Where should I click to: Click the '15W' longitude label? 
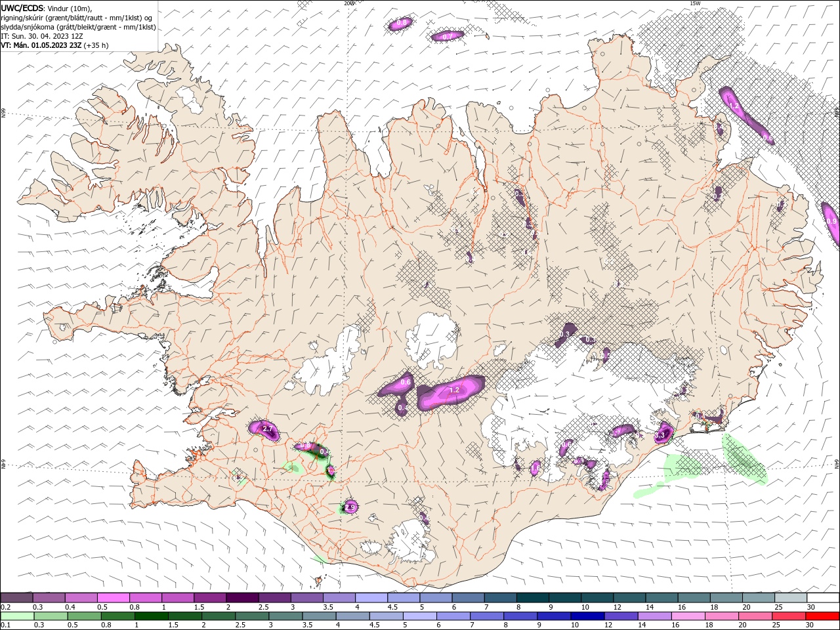[695, 3]
